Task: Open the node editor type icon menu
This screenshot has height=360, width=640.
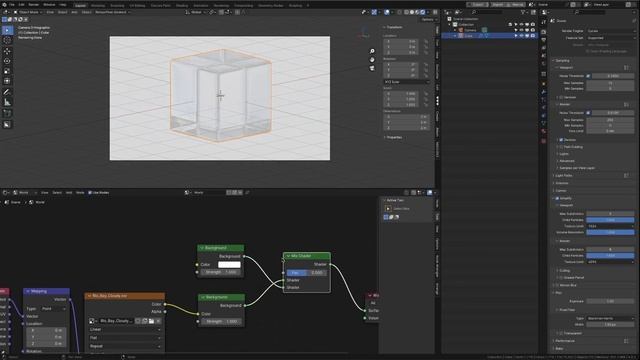Action: 6,193
